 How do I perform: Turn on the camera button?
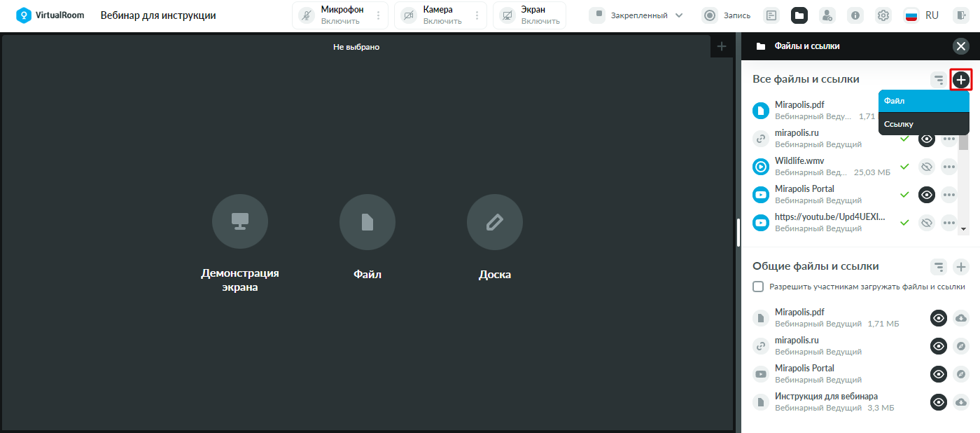407,15
